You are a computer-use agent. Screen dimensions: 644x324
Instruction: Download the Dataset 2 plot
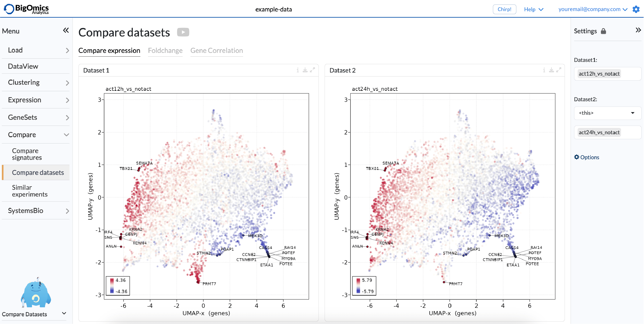(552, 70)
